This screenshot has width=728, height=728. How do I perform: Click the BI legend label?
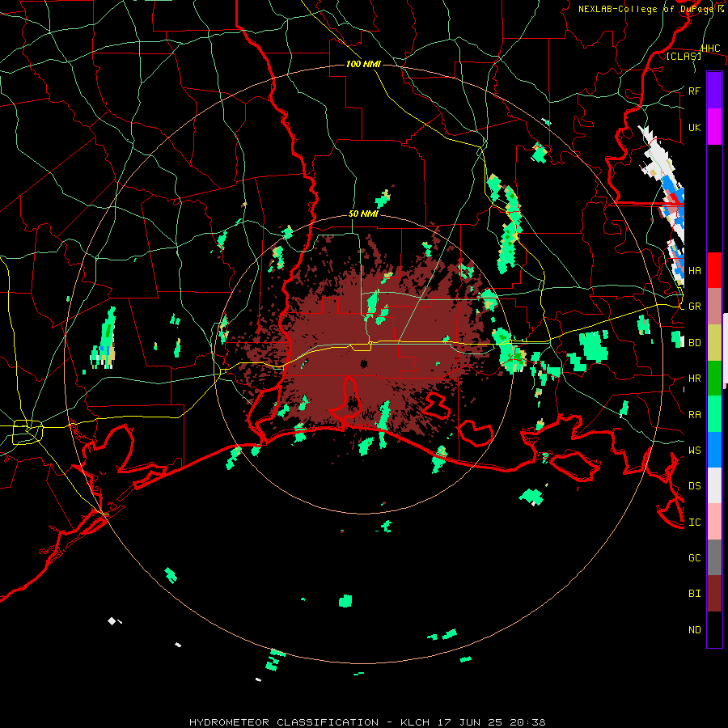(694, 594)
